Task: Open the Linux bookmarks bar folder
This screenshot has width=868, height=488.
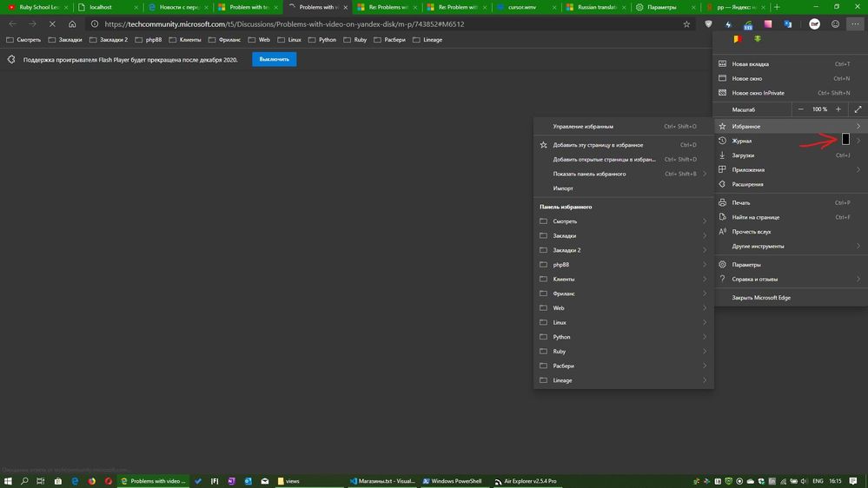Action: tap(289, 40)
